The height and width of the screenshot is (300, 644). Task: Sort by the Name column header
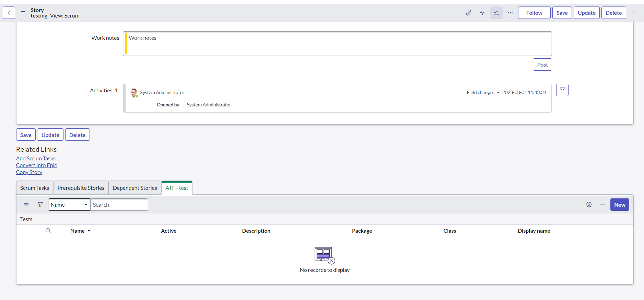click(78, 231)
